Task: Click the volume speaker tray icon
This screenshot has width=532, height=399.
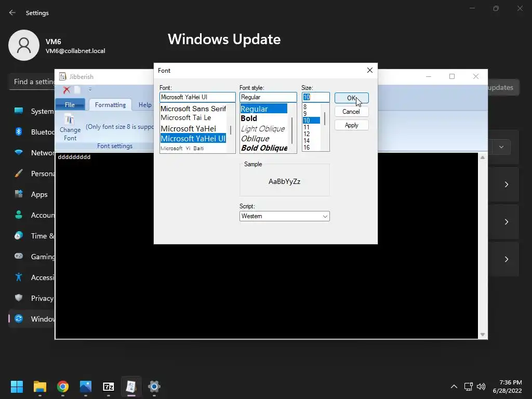Action: 481,387
